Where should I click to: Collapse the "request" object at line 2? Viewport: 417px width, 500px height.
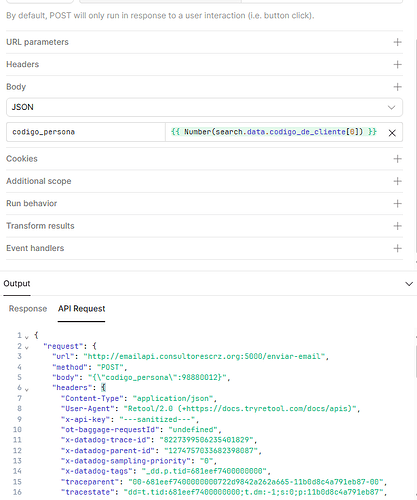tap(27, 347)
